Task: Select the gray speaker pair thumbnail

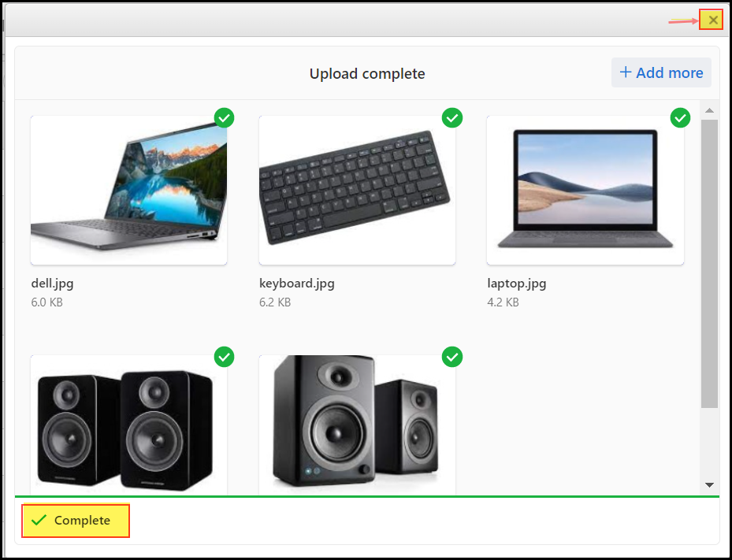Action: (357, 425)
